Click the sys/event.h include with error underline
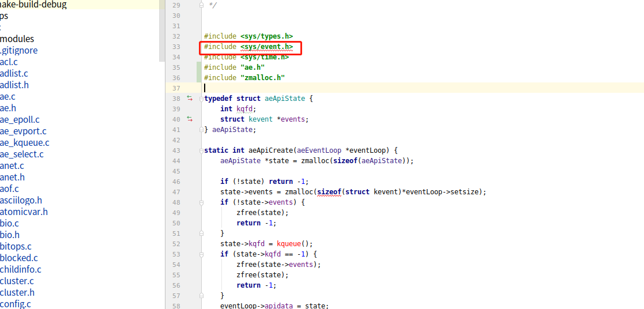Image resolution: width=644 pixels, height=309 pixels. [x=266, y=47]
